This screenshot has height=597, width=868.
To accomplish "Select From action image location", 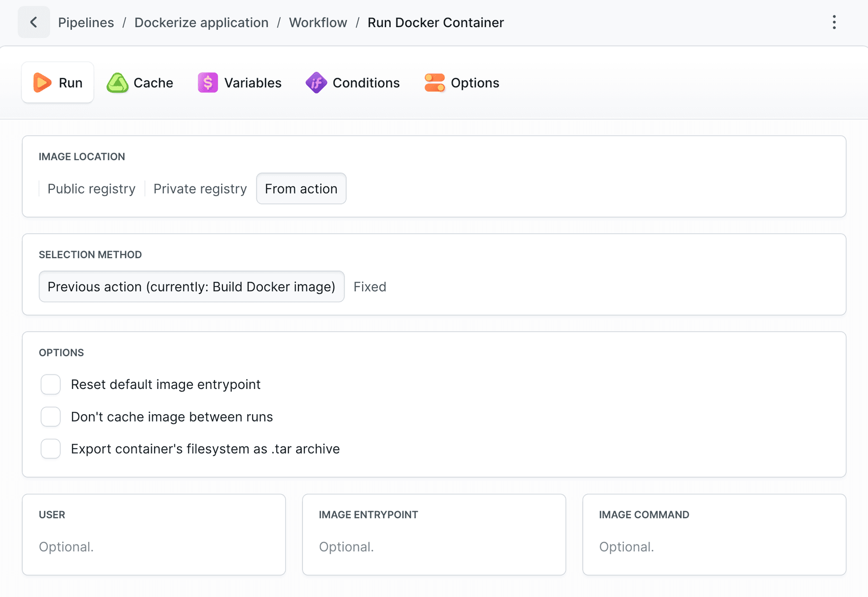I will (x=301, y=189).
